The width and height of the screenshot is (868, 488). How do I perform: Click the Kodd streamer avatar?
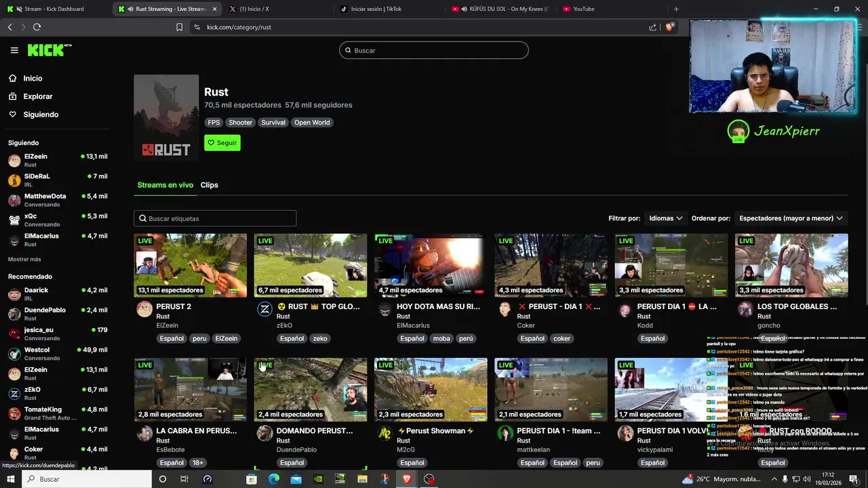point(625,310)
